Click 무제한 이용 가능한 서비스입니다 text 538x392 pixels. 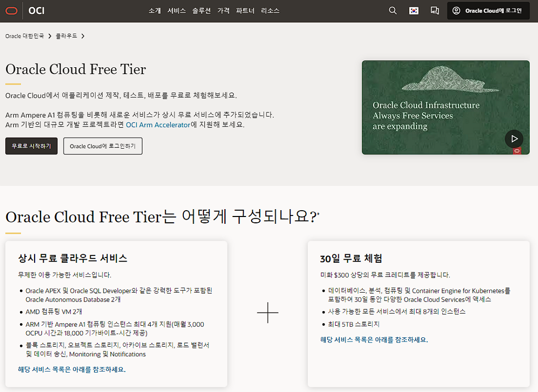pos(65,275)
